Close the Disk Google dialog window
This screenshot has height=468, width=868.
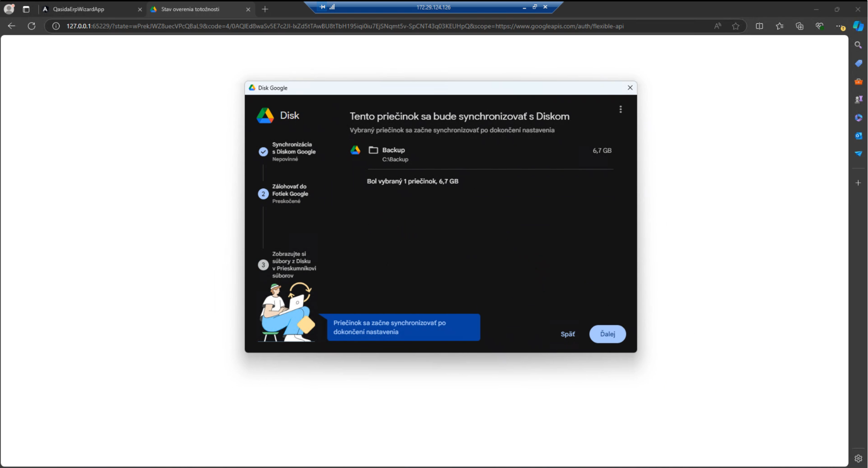coord(630,88)
